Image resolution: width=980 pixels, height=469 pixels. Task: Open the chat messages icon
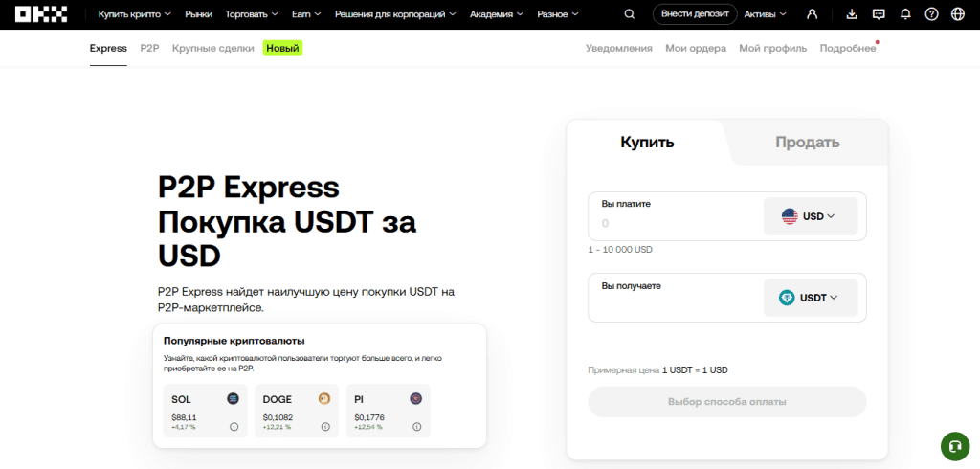tap(879, 14)
